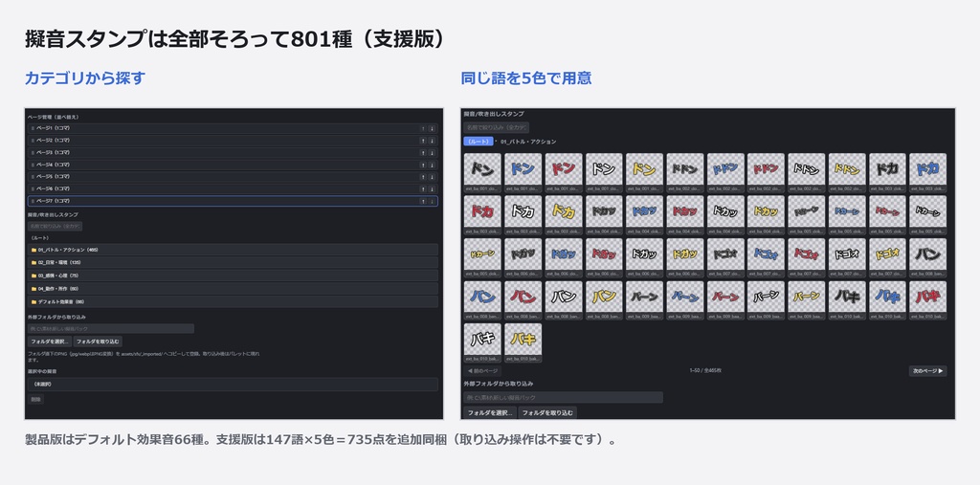Grab the drag handle of ページ3
The image size is (980, 485).
[33, 152]
